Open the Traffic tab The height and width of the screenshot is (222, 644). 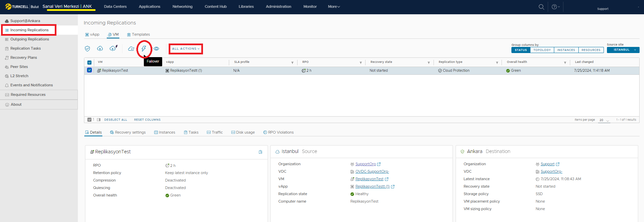point(215,133)
